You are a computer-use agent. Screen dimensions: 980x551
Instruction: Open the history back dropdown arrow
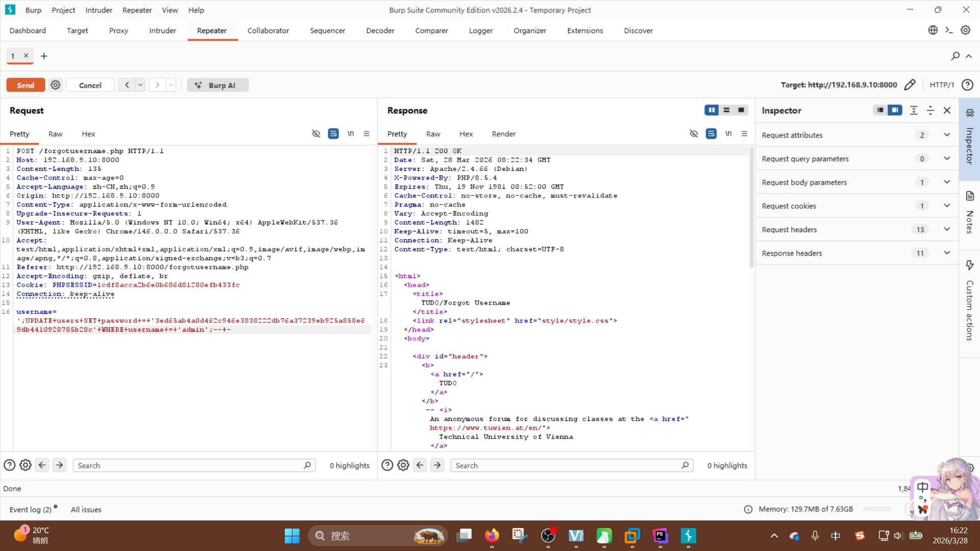coord(140,85)
